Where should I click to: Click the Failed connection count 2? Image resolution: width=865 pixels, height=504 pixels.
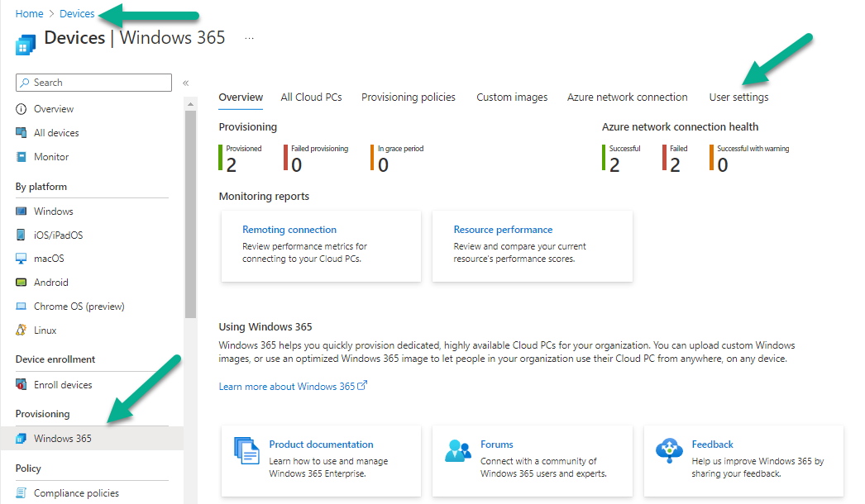click(x=675, y=165)
